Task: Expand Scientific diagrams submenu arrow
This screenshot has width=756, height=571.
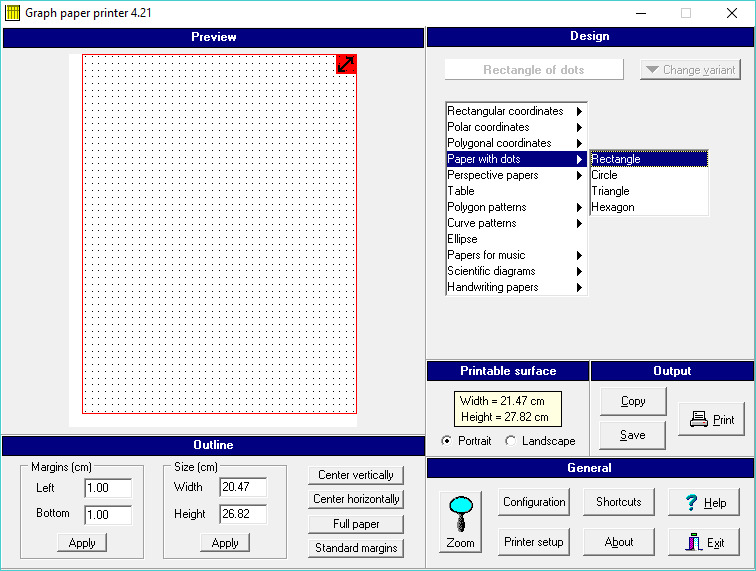Action: (x=579, y=271)
